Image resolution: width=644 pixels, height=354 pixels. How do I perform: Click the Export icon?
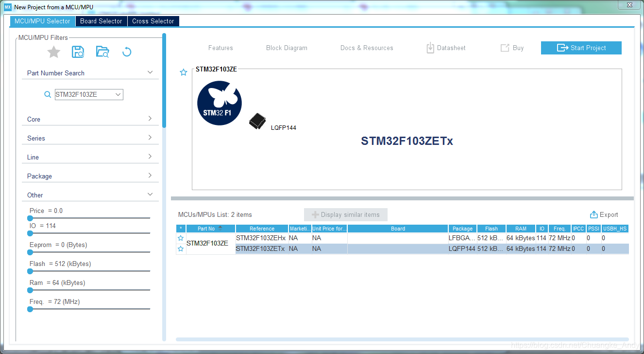tap(593, 214)
